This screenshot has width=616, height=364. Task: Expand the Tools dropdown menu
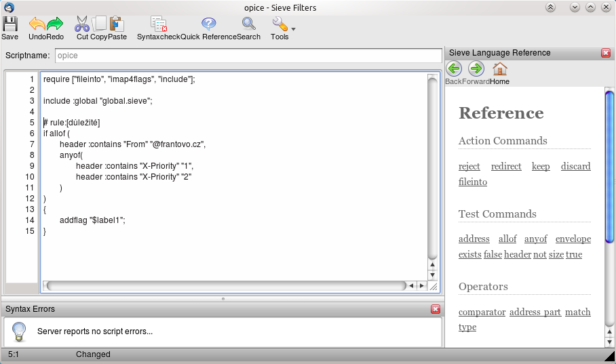(x=282, y=28)
